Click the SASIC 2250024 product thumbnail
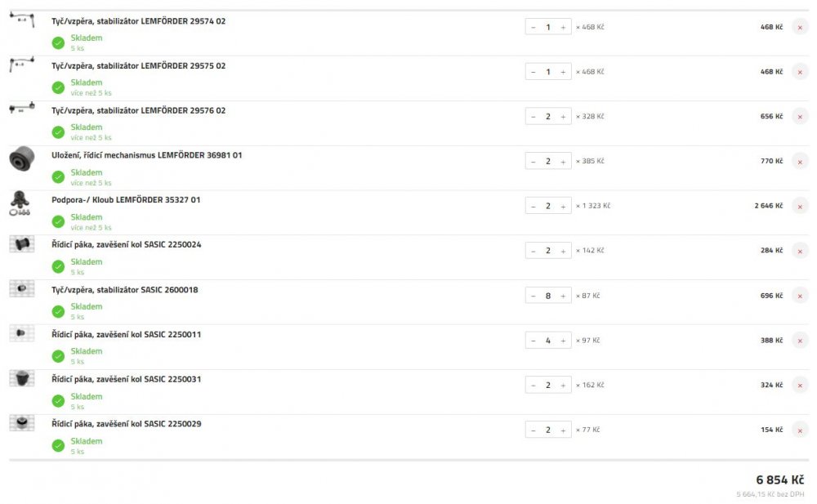 click(x=22, y=244)
